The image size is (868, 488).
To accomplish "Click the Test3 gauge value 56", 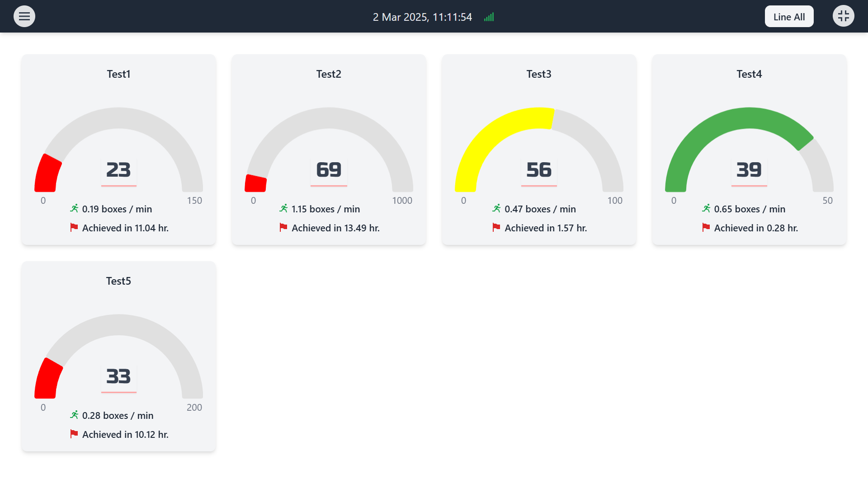I will (539, 170).
